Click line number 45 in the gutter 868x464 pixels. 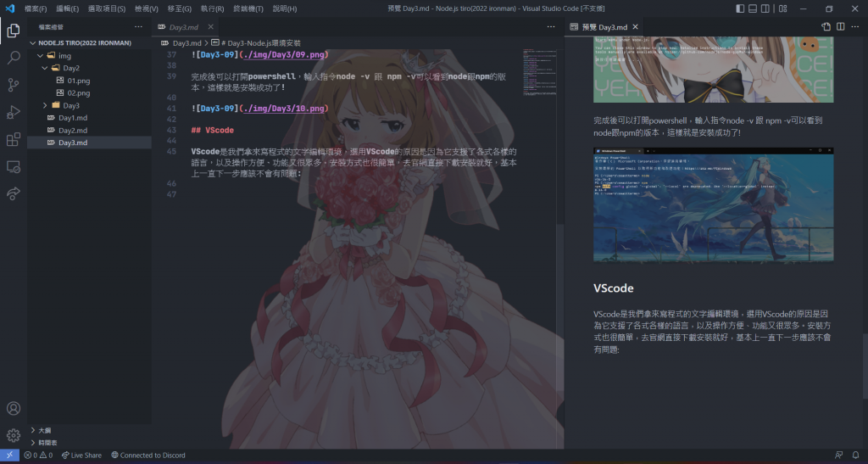point(171,152)
